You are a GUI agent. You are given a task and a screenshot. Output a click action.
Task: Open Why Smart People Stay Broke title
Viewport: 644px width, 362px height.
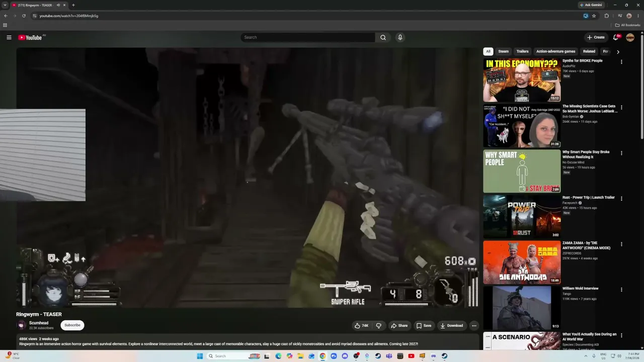586,154
